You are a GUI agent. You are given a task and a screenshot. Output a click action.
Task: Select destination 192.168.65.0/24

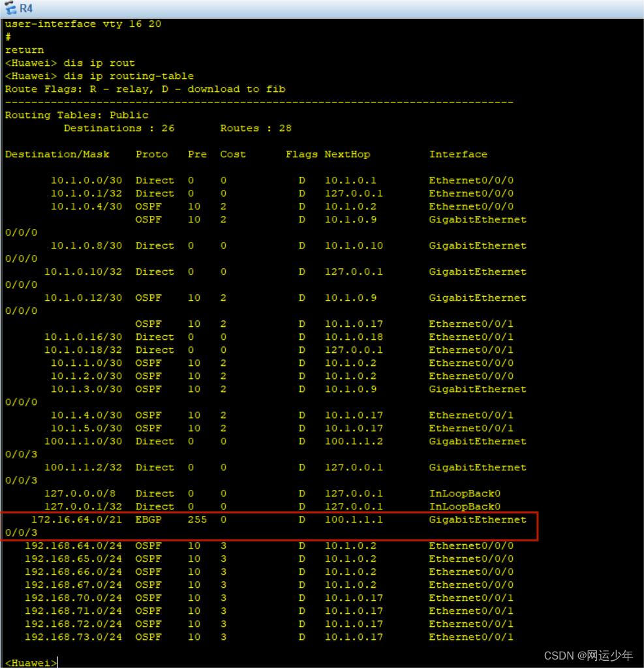73,559
